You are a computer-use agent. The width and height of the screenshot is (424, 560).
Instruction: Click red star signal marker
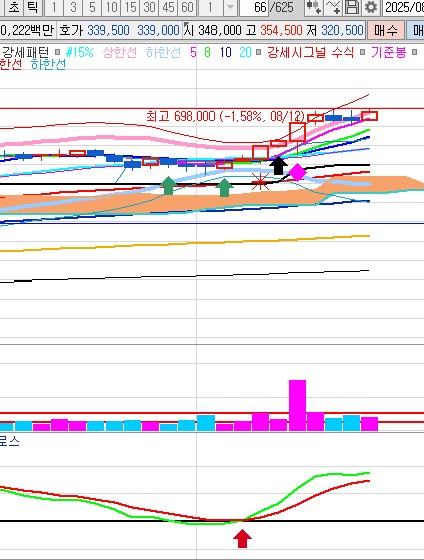click(x=260, y=182)
